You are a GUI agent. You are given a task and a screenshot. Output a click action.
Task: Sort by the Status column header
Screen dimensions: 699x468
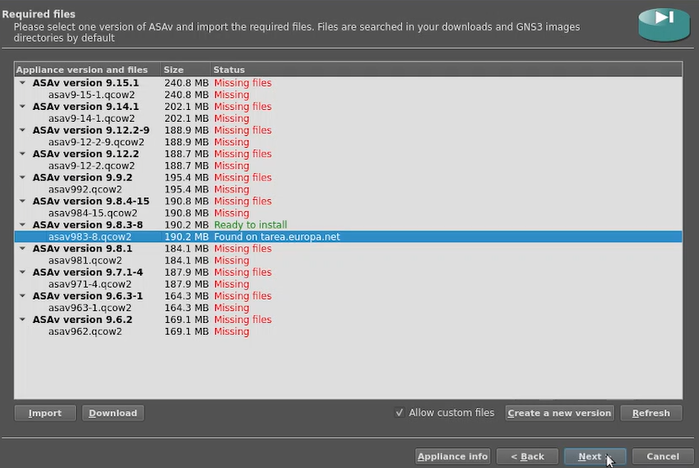click(x=446, y=70)
